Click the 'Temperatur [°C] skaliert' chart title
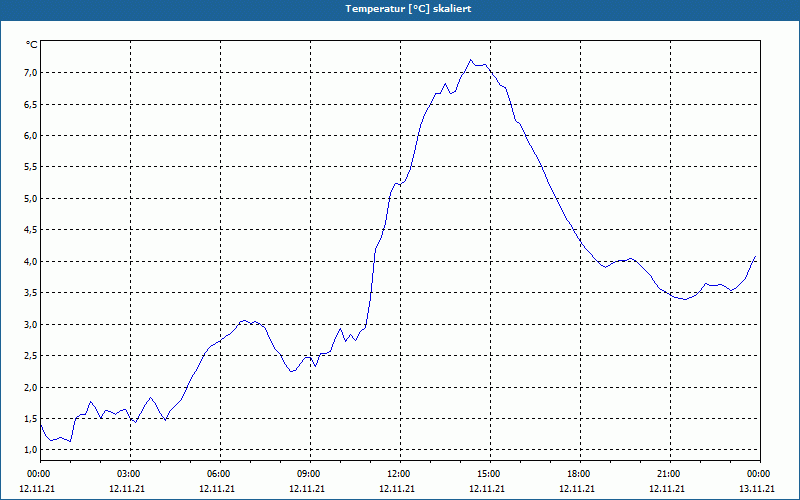Image resolution: width=800 pixels, height=500 pixels. tap(408, 9)
